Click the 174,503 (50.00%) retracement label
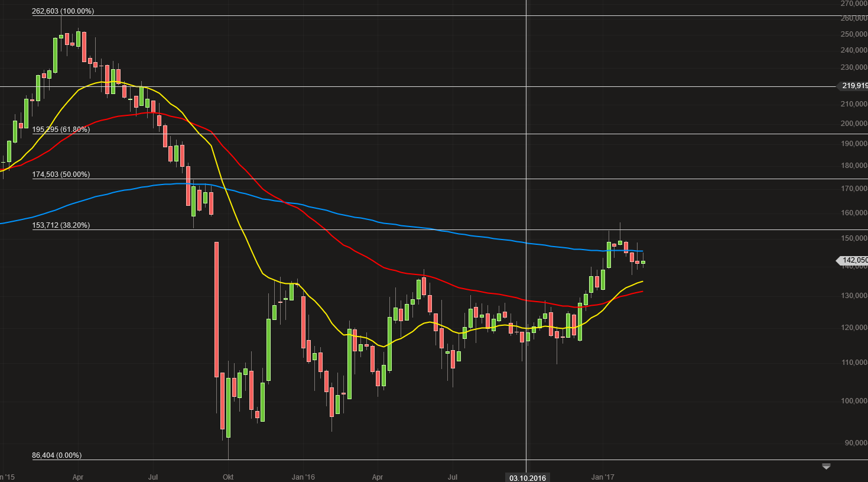The image size is (868, 482). pos(61,174)
